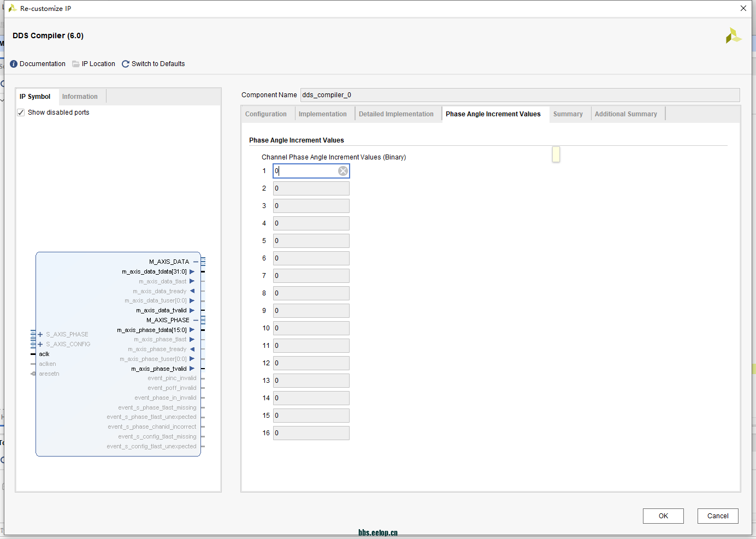Open the Additional Summary tab
The height and width of the screenshot is (539, 756).
[x=626, y=114]
